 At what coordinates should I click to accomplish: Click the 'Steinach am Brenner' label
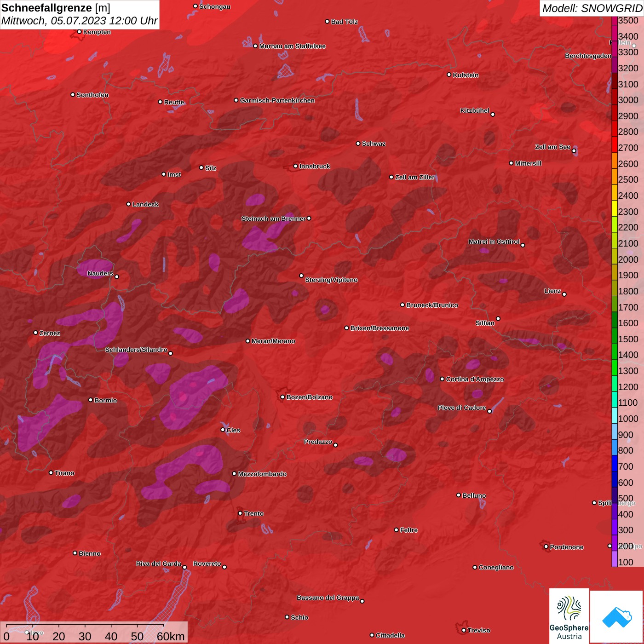click(x=273, y=218)
